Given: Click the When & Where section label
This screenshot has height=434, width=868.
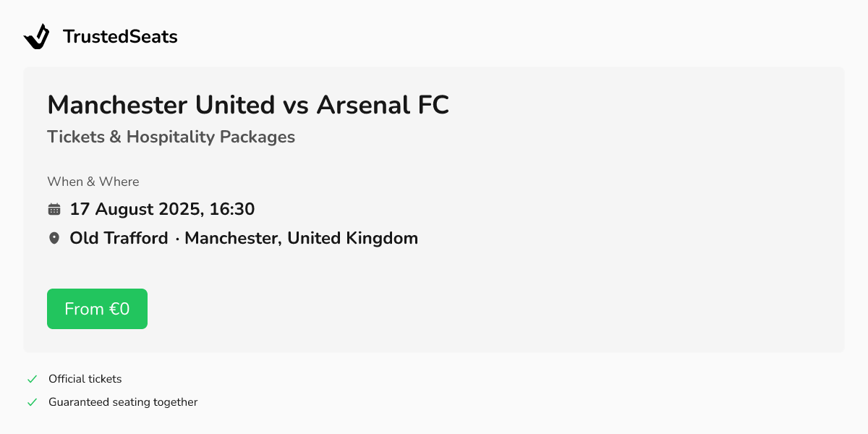Looking at the screenshot, I should 93,182.
